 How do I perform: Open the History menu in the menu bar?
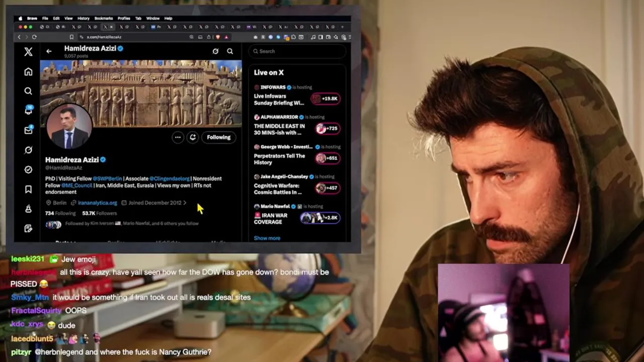point(84,19)
